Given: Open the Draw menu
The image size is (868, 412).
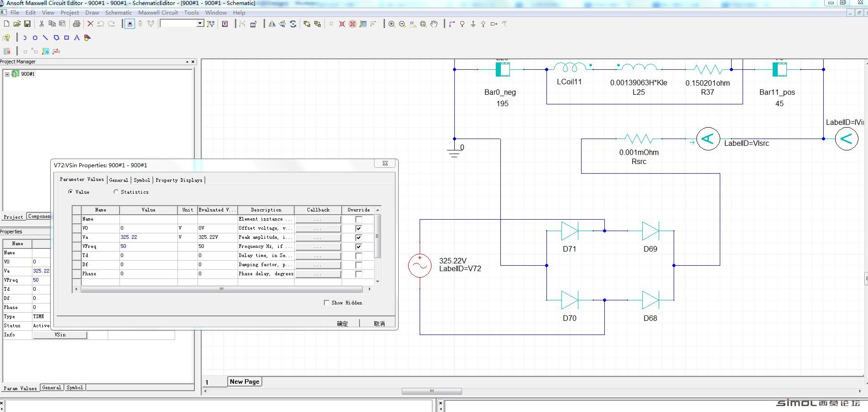Looking at the screenshot, I should tap(92, 12).
